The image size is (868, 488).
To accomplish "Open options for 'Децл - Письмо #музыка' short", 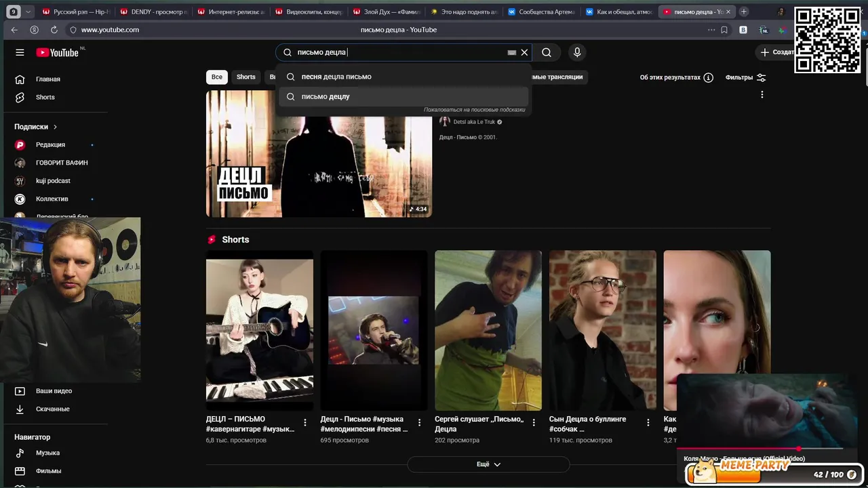I will pyautogui.click(x=419, y=422).
